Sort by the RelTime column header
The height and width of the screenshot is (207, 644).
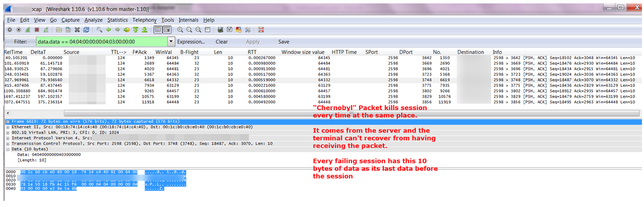pyautogui.click(x=14, y=52)
